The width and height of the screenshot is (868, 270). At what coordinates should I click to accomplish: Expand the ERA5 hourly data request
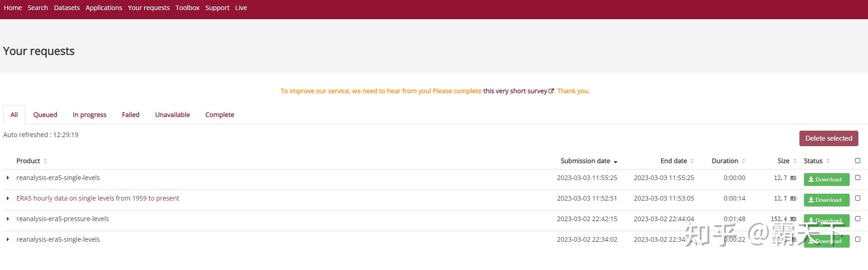click(x=8, y=198)
